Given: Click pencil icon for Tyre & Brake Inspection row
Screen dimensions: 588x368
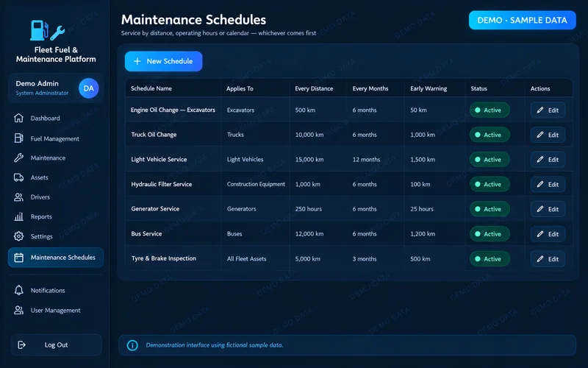Looking at the screenshot, I should 540,259.
